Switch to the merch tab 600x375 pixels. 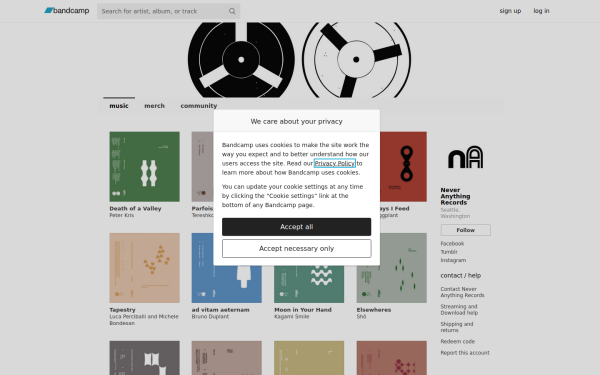(154, 106)
